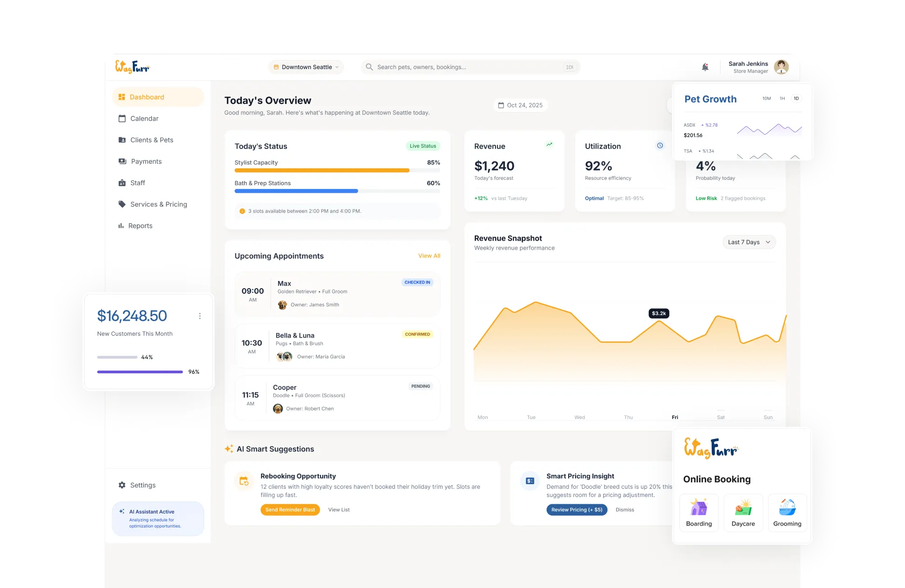This screenshot has width=905, height=588.
Task: Click the Revenue trend arrow icon
Action: tap(550, 145)
